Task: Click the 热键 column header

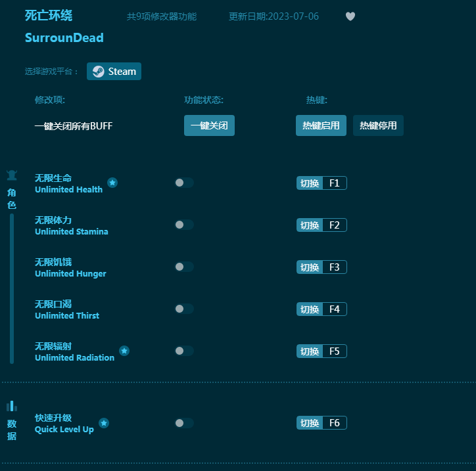Action: [x=317, y=100]
